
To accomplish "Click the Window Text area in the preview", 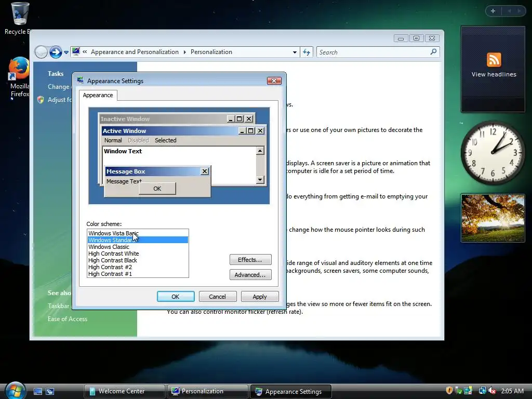I will click(x=179, y=166).
